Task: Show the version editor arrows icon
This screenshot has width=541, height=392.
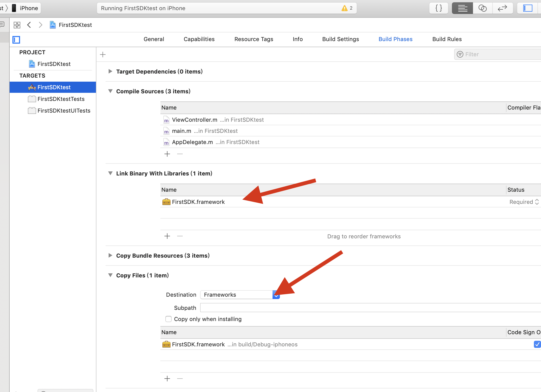Action: pos(502,8)
